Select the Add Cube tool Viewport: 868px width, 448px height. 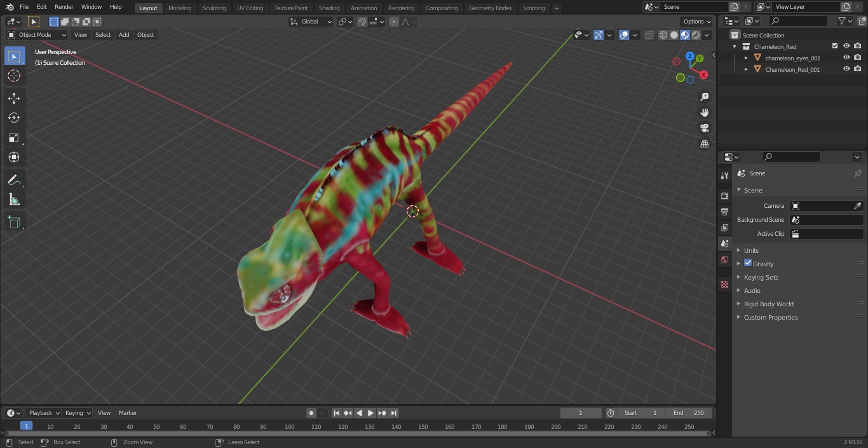[x=14, y=222]
